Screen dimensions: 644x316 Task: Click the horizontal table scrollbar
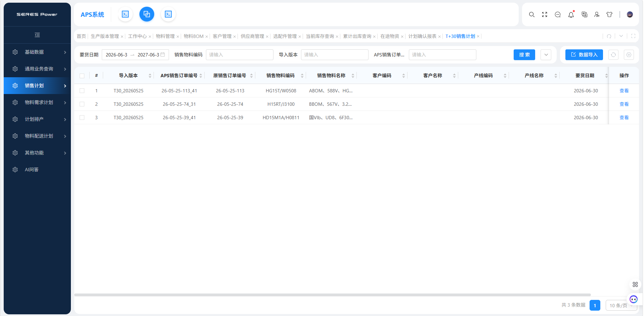coord(332,295)
